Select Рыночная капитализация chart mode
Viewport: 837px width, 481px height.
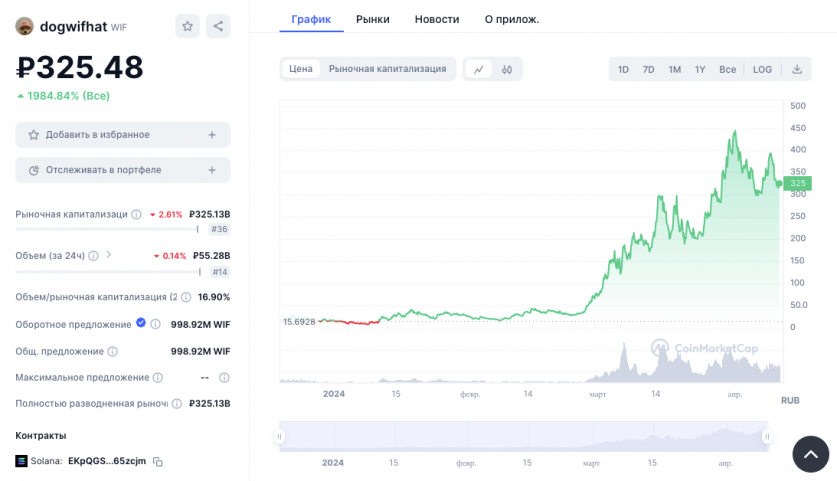coord(388,69)
